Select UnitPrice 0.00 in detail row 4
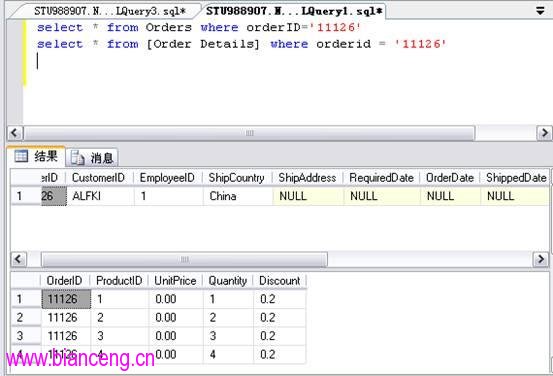This screenshot has height=376, width=553. tap(176, 354)
